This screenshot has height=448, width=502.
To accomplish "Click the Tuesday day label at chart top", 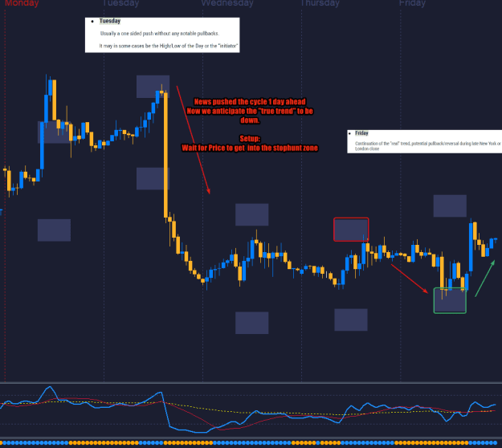I will [121, 3].
